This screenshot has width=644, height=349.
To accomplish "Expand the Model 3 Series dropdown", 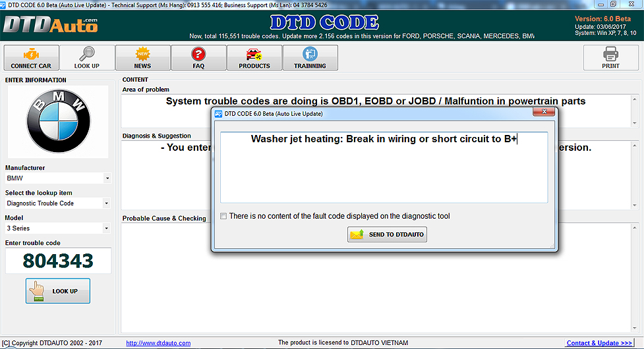I will point(106,228).
